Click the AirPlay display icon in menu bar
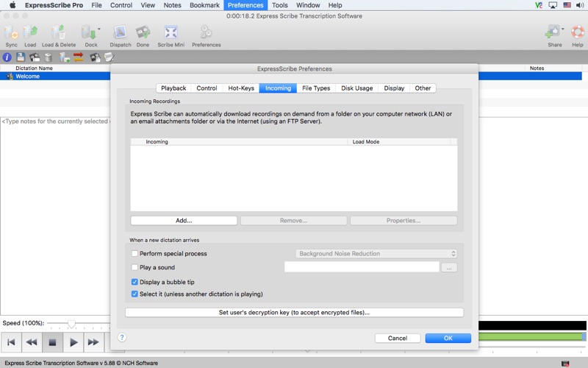The width and height of the screenshot is (588, 368). tap(553, 5)
